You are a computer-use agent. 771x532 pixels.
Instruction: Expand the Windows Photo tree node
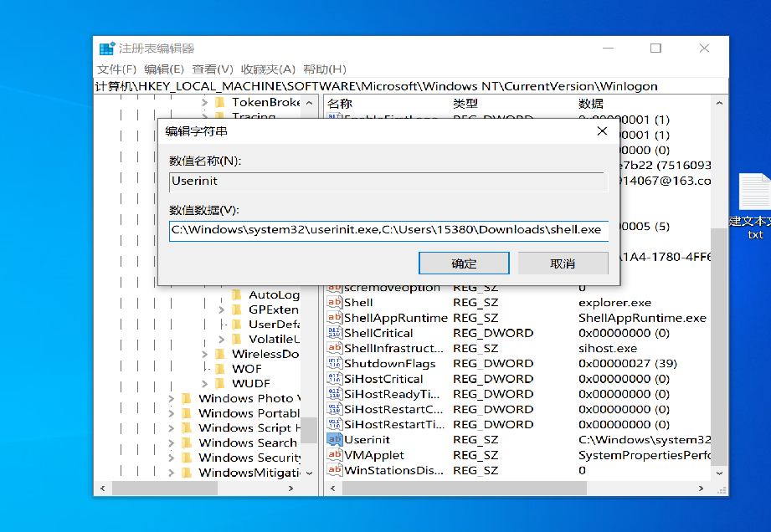pos(171,398)
